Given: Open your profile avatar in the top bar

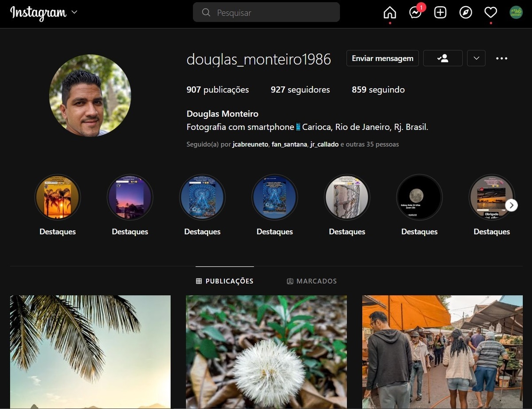Looking at the screenshot, I should pos(516,12).
